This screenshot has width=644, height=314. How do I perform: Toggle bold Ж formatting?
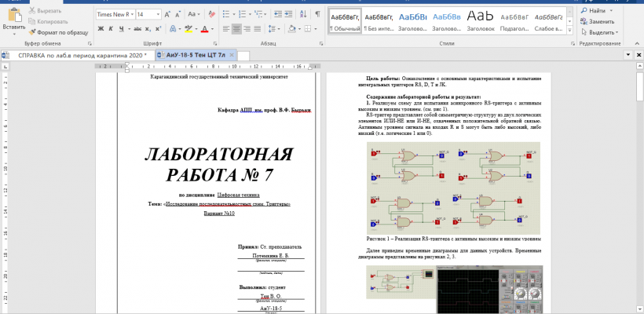(101, 29)
